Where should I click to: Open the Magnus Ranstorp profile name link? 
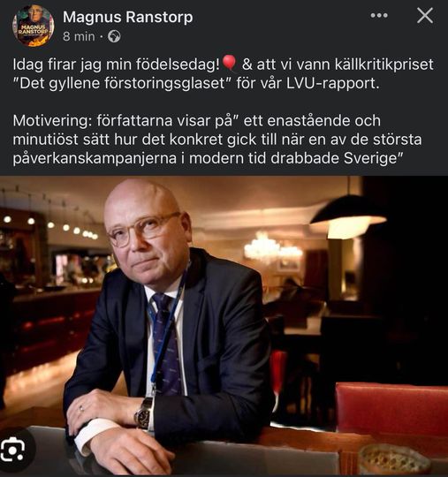[128, 17]
